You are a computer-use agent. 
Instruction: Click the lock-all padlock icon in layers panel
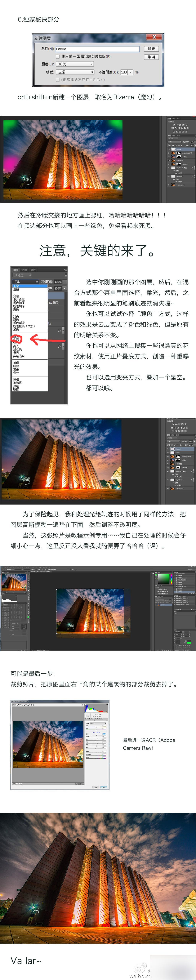coord(181,145)
